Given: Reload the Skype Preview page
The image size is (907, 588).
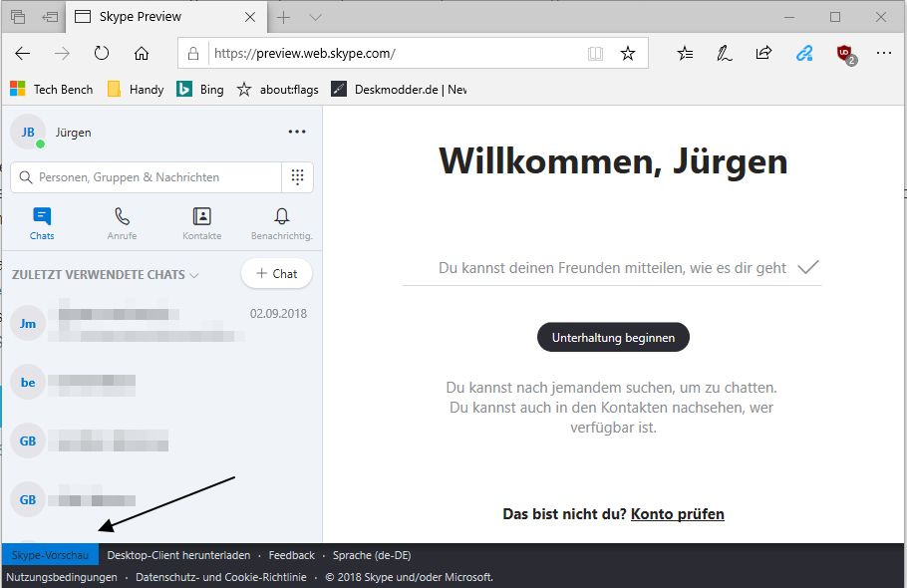Looking at the screenshot, I should (x=102, y=54).
